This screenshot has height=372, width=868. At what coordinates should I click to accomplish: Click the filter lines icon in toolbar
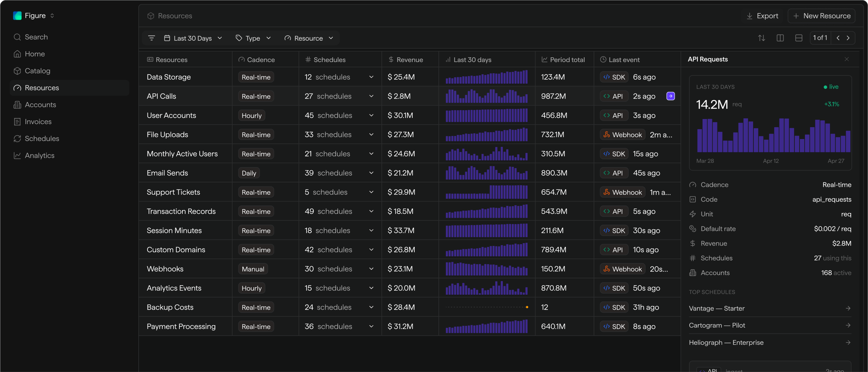tap(152, 38)
